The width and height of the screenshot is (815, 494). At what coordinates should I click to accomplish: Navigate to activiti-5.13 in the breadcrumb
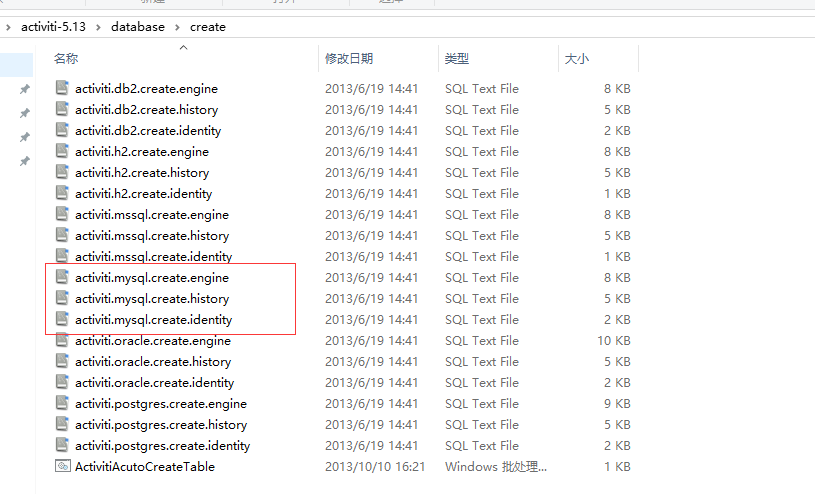(53, 27)
